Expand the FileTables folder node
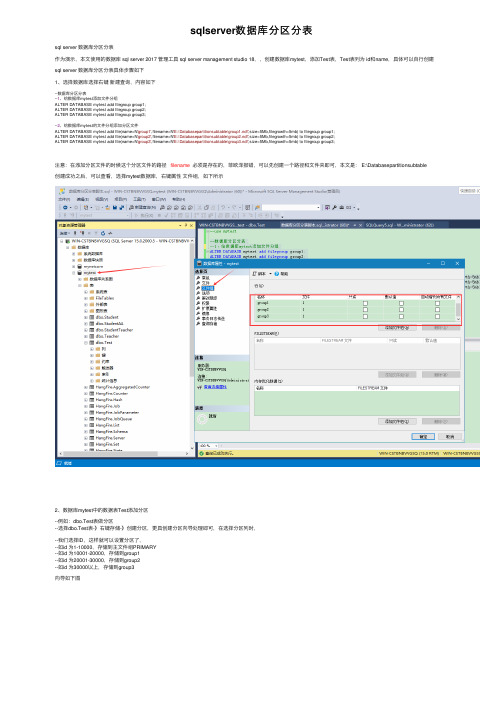The height and width of the screenshot is (713, 504). tap(86, 298)
